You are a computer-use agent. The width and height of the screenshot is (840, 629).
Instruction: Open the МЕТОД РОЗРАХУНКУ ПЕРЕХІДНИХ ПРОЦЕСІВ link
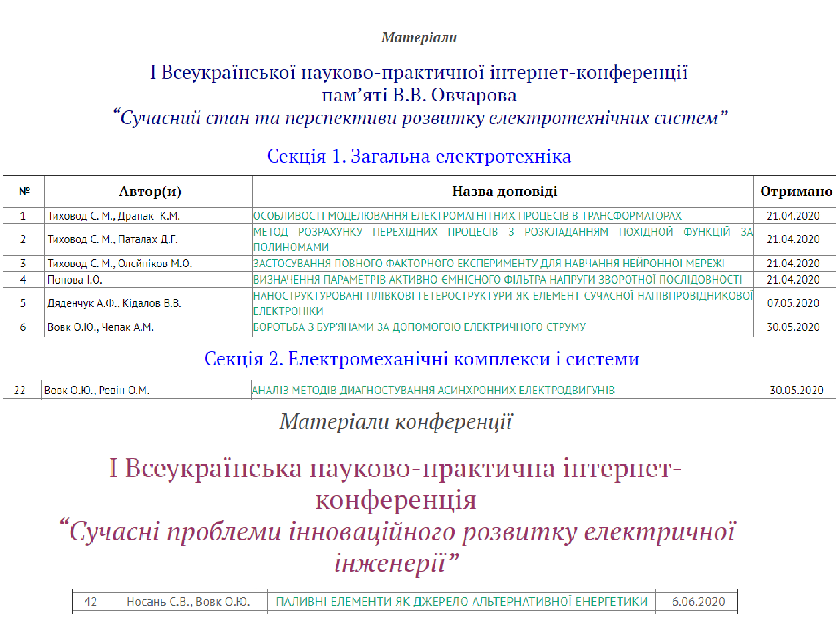click(502, 232)
